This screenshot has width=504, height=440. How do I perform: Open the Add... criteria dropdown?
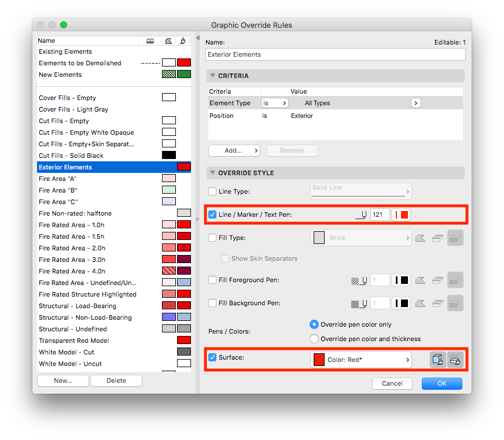pos(234,151)
